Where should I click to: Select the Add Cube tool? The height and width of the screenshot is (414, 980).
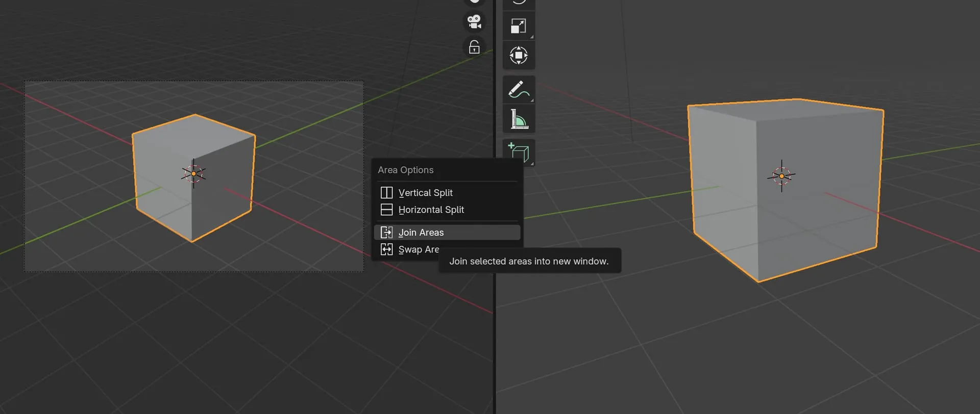pyautogui.click(x=519, y=152)
